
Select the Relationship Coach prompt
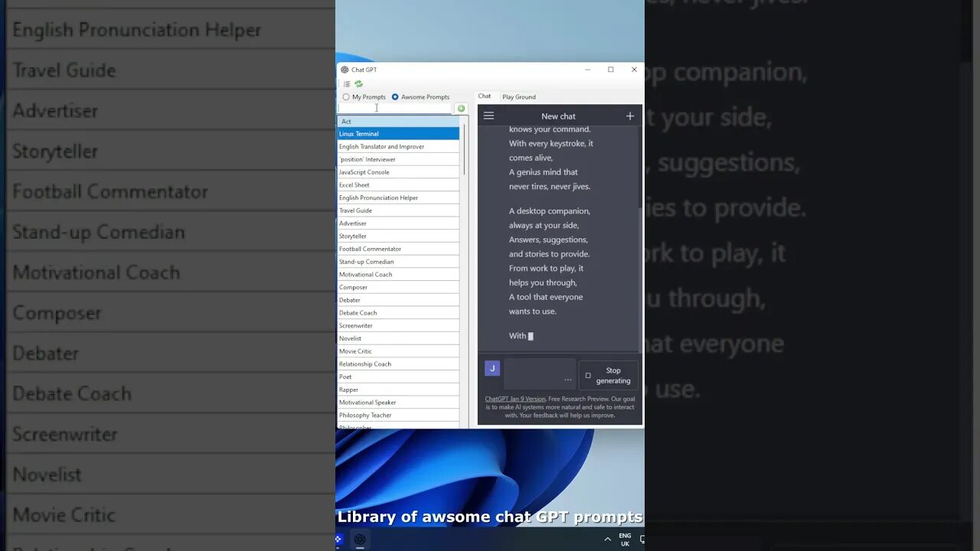[398, 364]
